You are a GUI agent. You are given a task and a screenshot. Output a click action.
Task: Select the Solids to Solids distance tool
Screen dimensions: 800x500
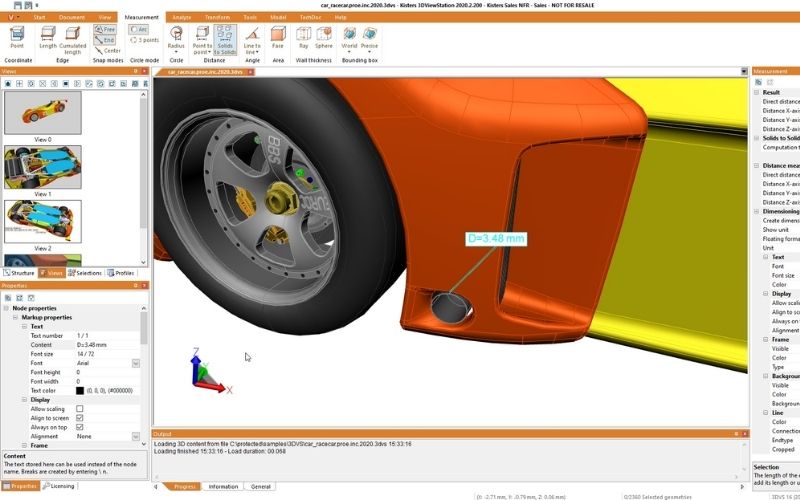pos(225,40)
